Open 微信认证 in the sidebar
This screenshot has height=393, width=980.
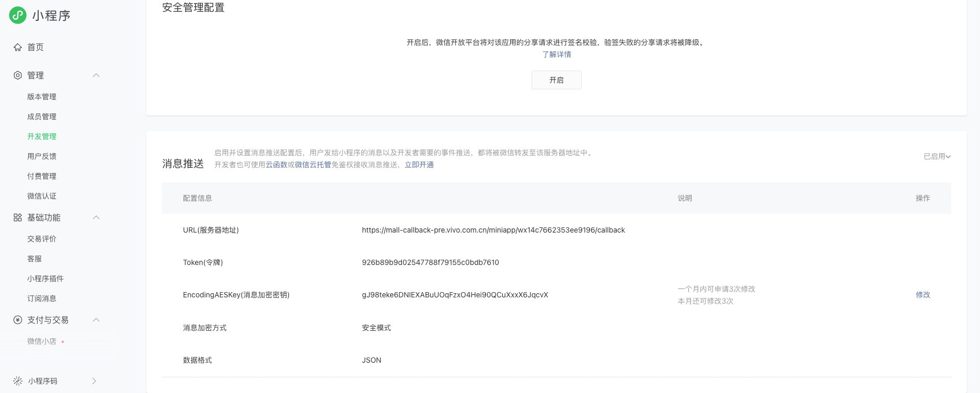42,196
